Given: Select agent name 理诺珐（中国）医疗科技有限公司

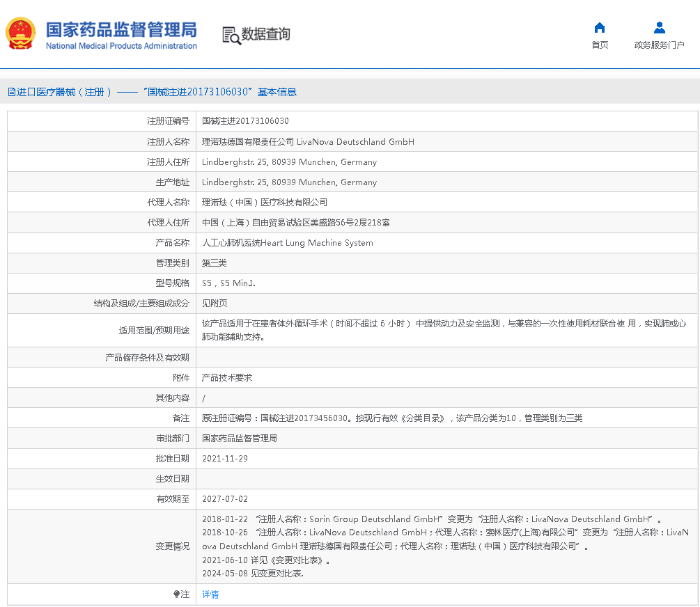Looking at the screenshot, I should (264, 202).
